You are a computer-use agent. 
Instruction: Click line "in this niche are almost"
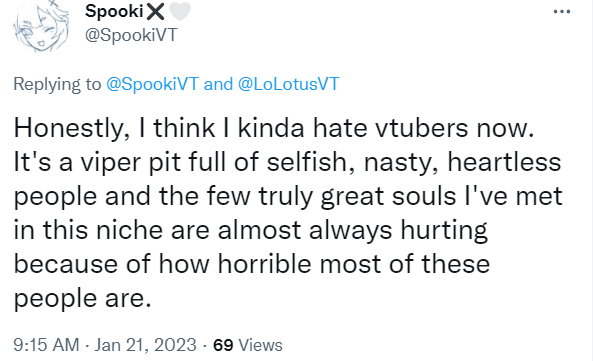pyautogui.click(x=251, y=230)
